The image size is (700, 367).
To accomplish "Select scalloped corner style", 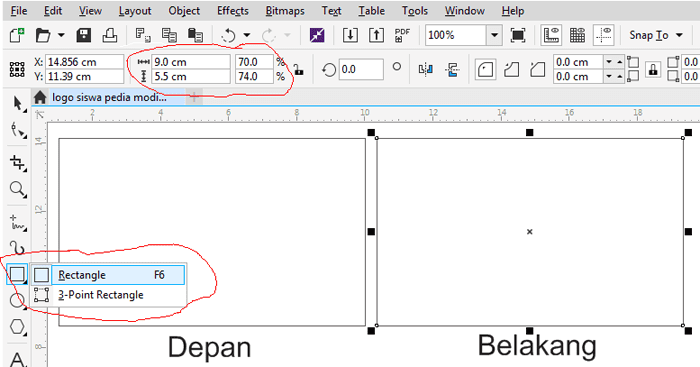I will [x=512, y=70].
